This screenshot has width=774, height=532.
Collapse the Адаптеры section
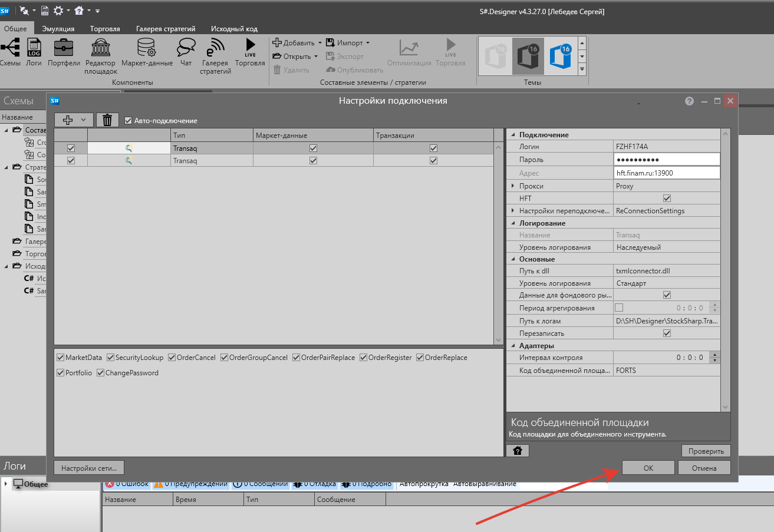(512, 346)
